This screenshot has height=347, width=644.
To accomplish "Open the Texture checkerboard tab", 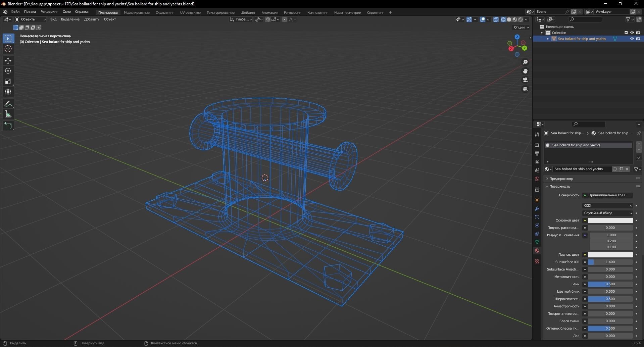I will [537, 261].
